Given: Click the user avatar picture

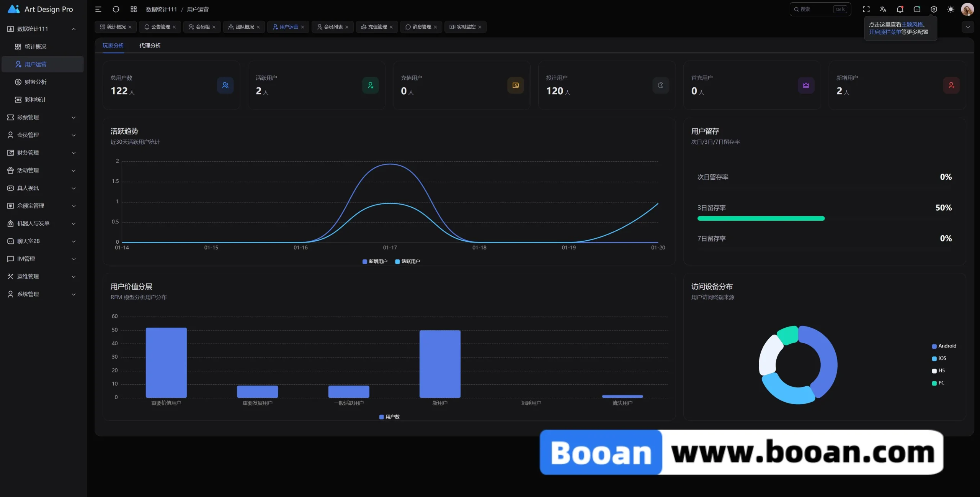Looking at the screenshot, I should [x=967, y=9].
